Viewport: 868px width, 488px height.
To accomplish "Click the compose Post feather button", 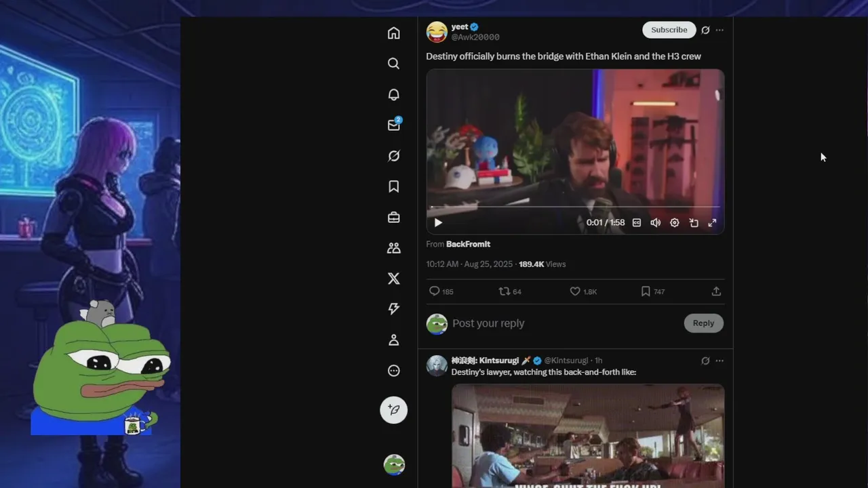I will (x=393, y=410).
